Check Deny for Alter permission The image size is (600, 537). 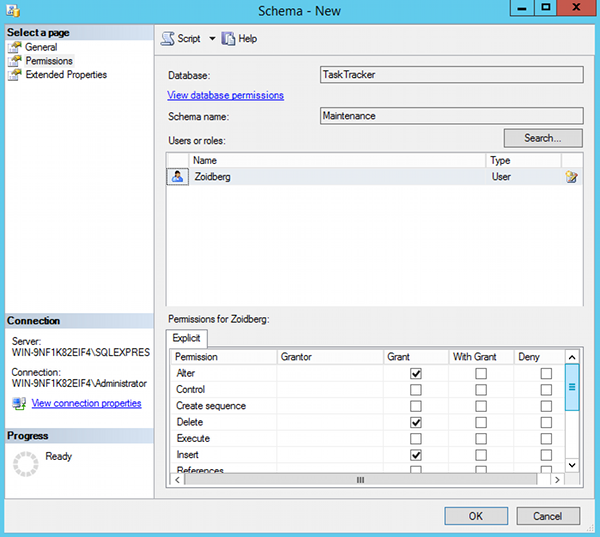(546, 373)
